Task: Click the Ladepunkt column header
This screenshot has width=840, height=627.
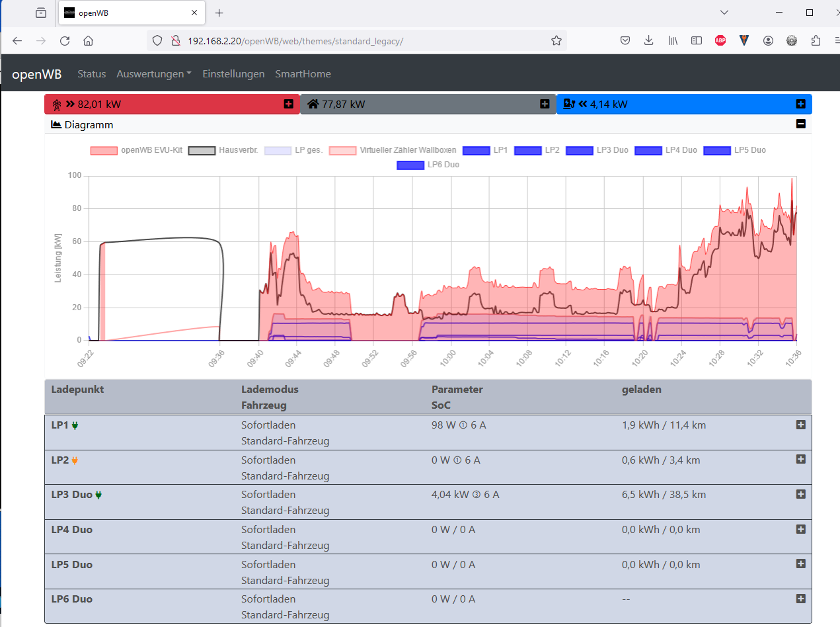Action: click(x=77, y=389)
